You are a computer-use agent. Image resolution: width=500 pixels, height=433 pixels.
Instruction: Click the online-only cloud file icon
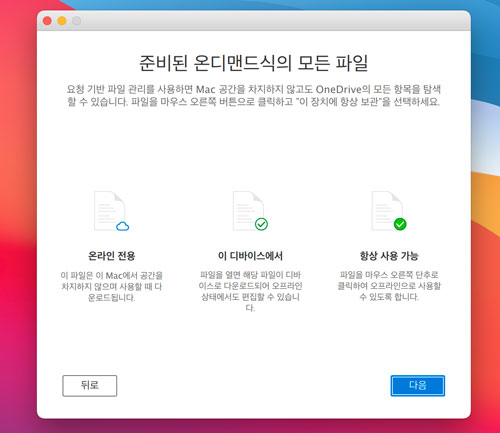pos(111,211)
